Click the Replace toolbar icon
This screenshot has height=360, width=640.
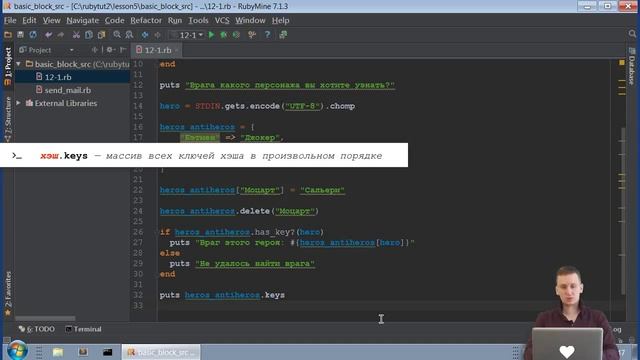pyautogui.click(x=129, y=35)
